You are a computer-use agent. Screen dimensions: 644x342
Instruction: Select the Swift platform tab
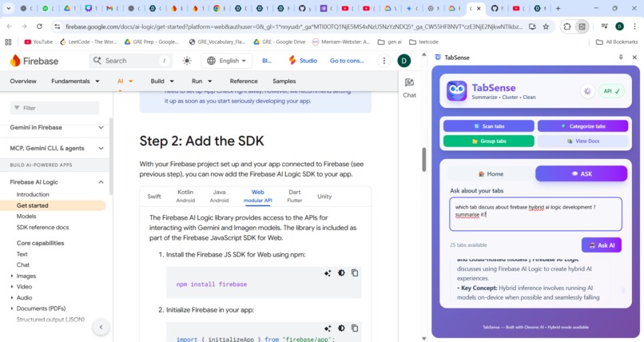(x=154, y=197)
